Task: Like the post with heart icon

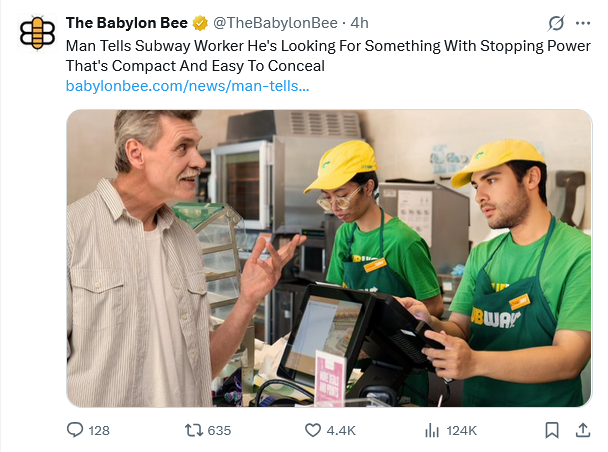Action: pos(311,430)
